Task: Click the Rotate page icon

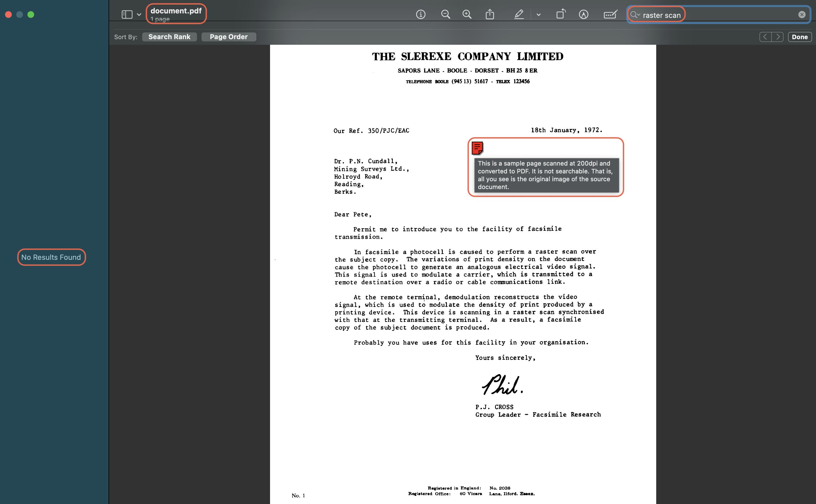Action: [561, 14]
